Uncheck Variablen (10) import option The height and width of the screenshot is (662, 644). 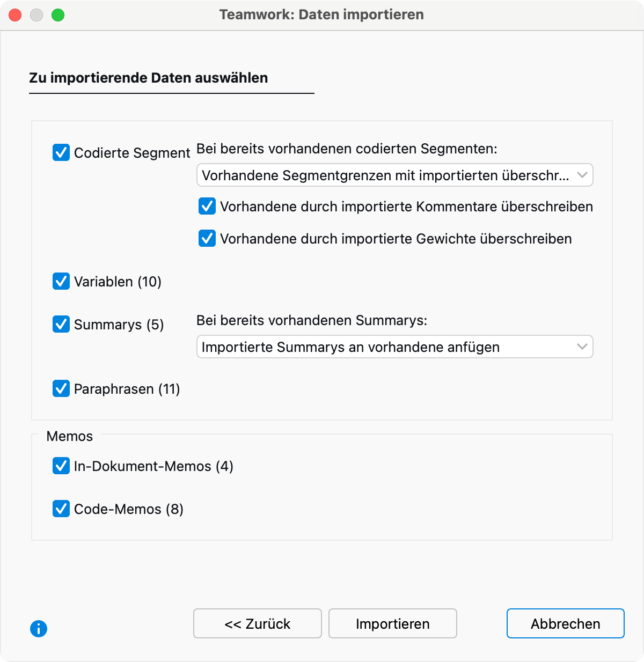[x=61, y=281]
